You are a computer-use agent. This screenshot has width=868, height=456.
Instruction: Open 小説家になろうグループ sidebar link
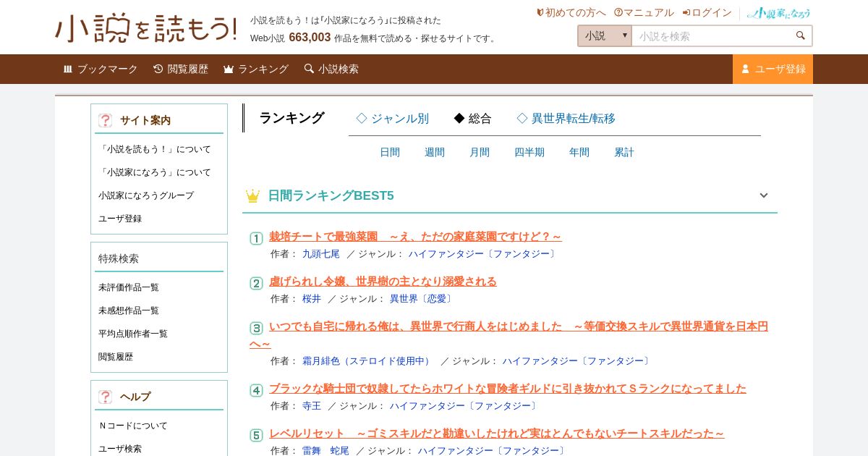point(146,195)
